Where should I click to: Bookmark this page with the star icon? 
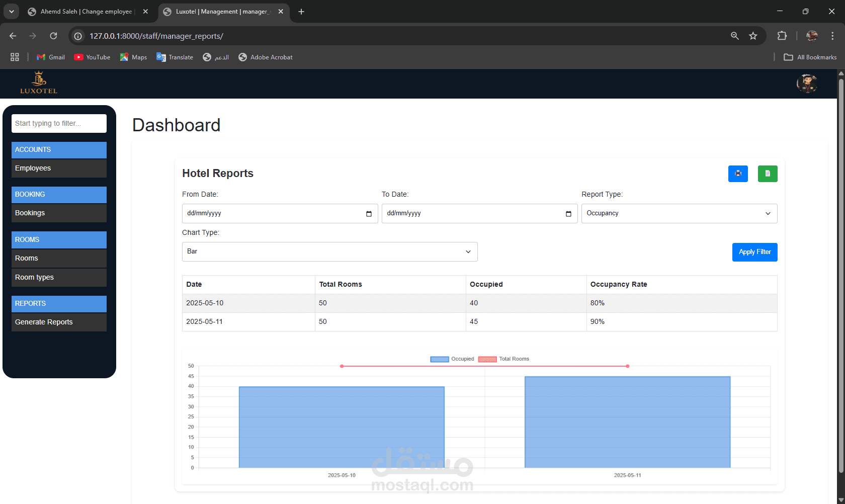click(x=753, y=36)
